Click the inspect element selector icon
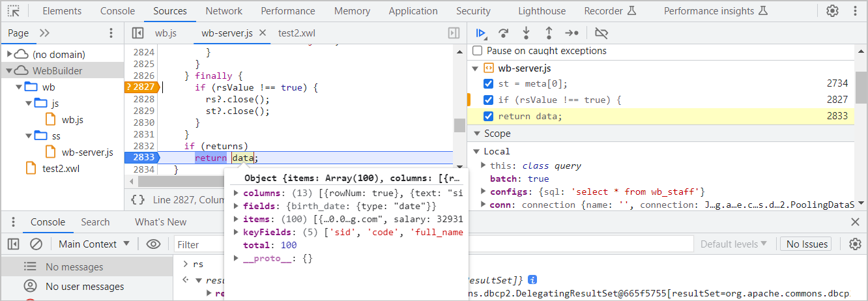The width and height of the screenshot is (868, 301). 14,11
